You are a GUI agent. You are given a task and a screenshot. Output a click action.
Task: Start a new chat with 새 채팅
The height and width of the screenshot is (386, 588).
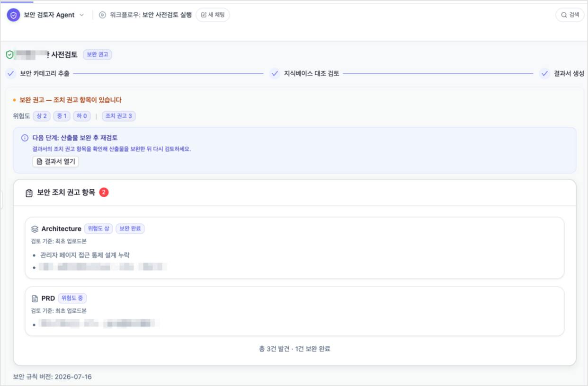(x=213, y=15)
